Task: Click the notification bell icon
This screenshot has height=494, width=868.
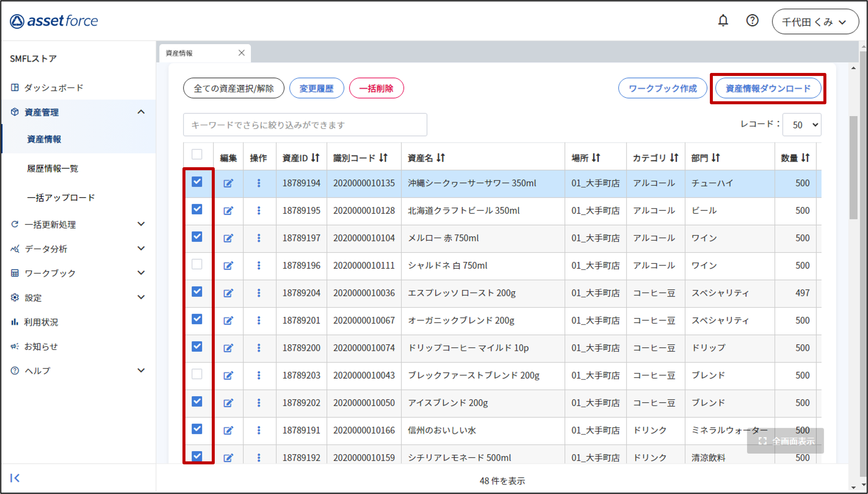Action: (x=723, y=21)
